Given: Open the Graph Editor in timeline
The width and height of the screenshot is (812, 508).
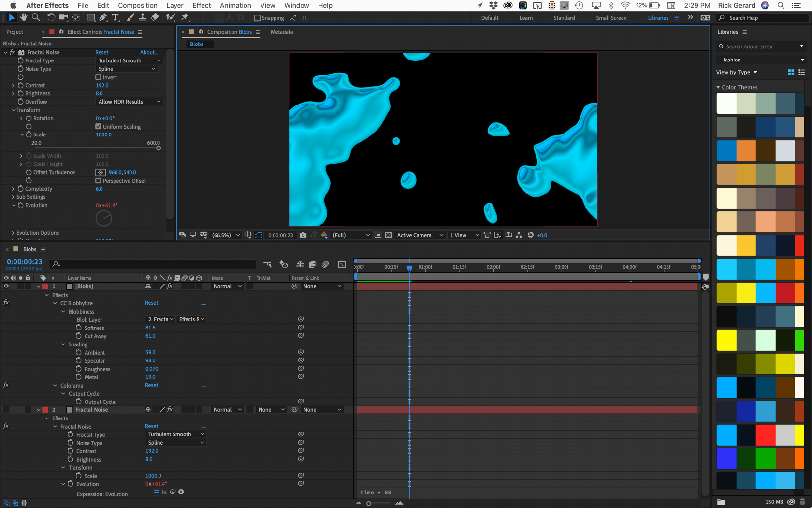Looking at the screenshot, I should click(342, 264).
